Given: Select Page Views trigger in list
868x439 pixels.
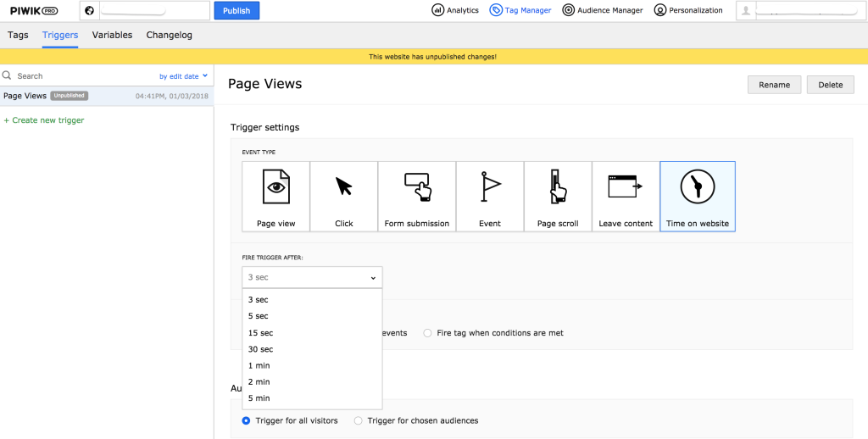Looking at the screenshot, I should pos(106,96).
